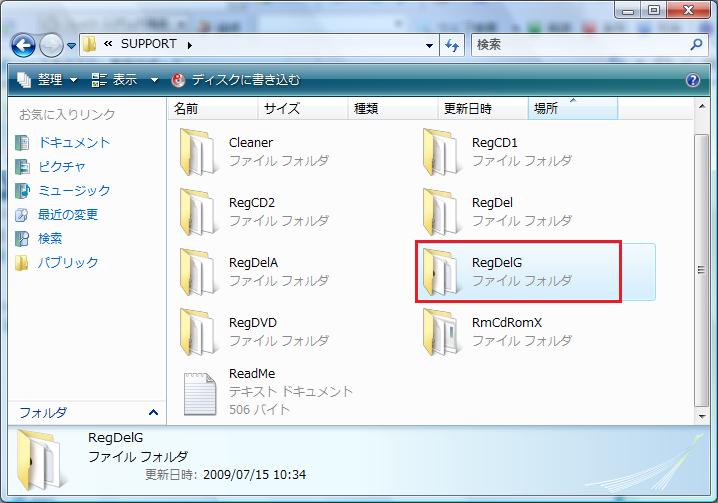Go back with the blue Back arrow
The height and width of the screenshot is (503, 718).
[23, 45]
